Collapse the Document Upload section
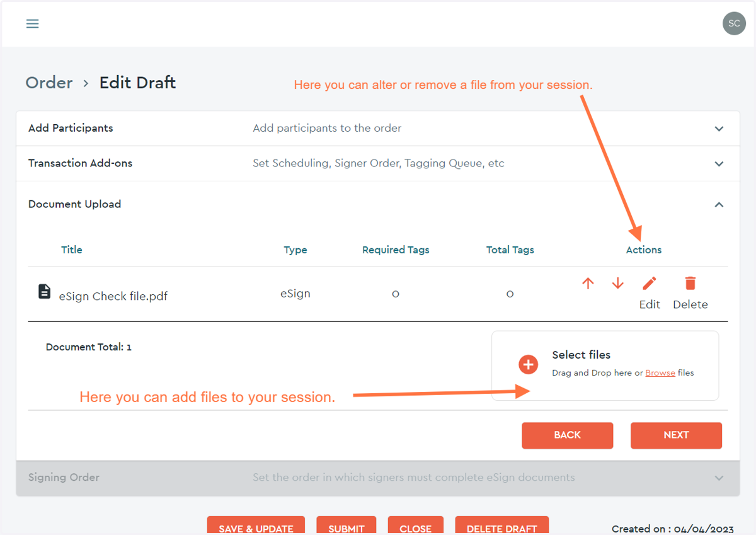This screenshot has width=756, height=535. pos(719,205)
